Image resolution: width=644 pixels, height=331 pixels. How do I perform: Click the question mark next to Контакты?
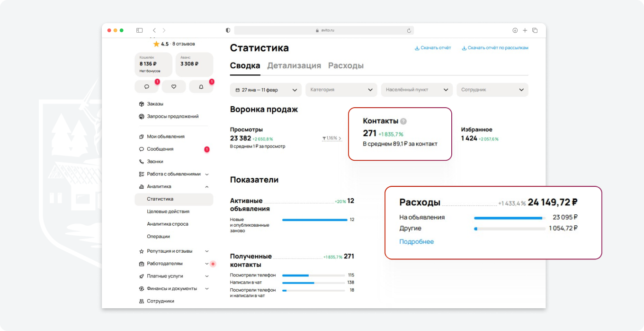(403, 121)
